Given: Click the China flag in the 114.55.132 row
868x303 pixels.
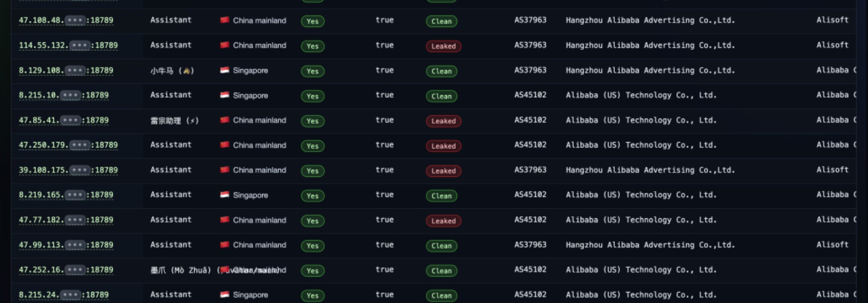Looking at the screenshot, I should click(225, 45).
